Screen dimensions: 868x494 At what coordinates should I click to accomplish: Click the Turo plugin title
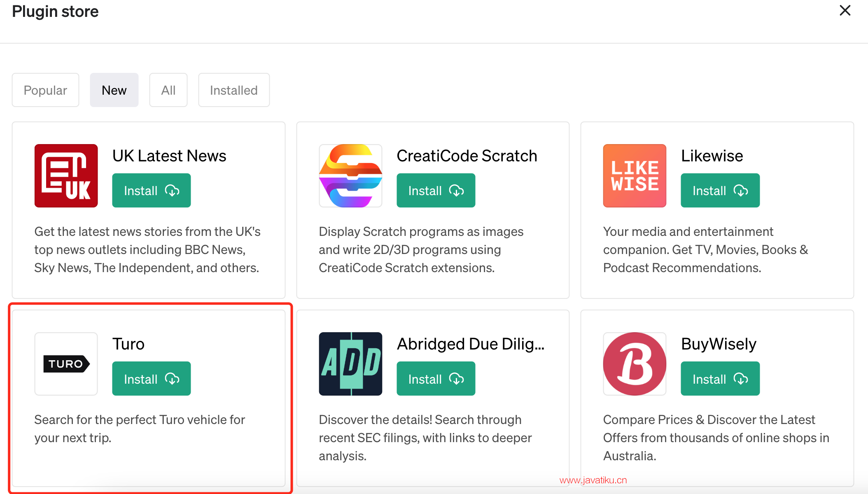pos(128,344)
